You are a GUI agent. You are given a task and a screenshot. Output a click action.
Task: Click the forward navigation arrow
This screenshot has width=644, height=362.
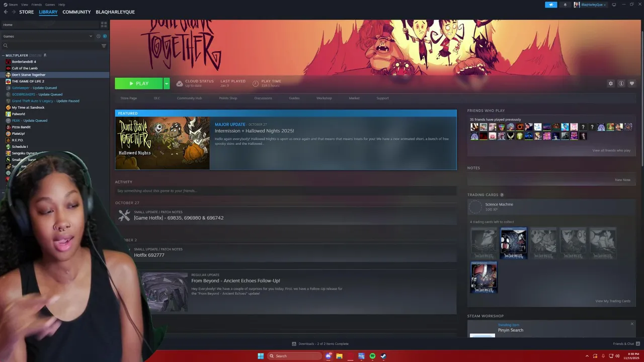click(13, 12)
